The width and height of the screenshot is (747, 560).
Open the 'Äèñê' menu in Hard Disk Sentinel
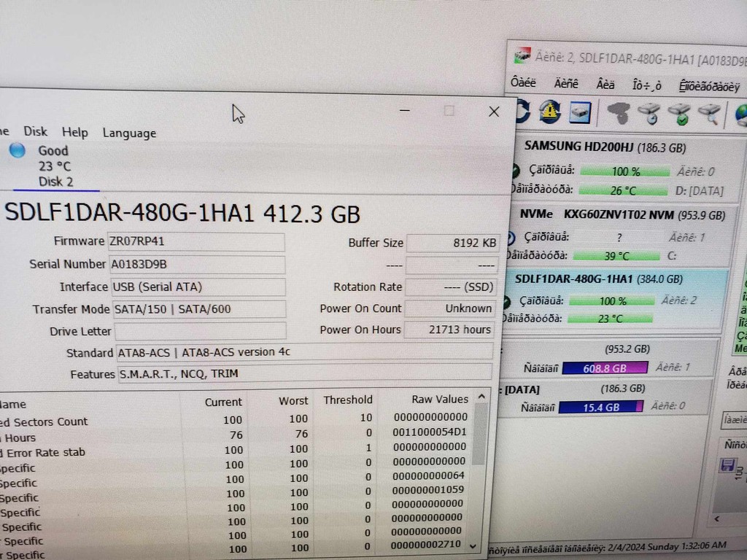point(566,84)
